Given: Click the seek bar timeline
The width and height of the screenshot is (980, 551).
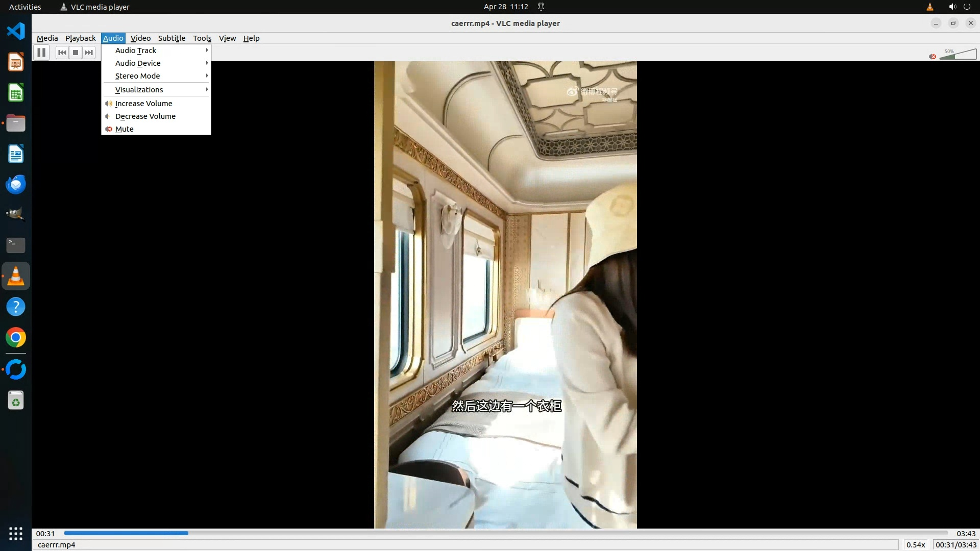Looking at the screenshot, I should point(505,533).
